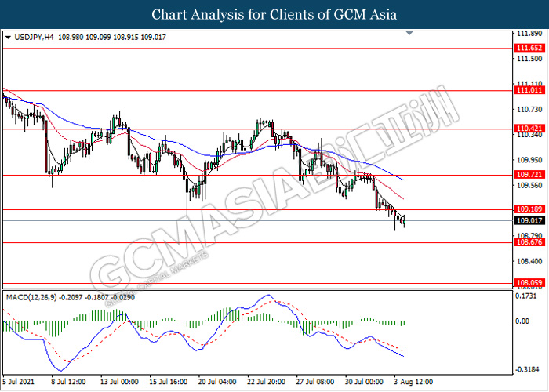This screenshot has width=549, height=392.
Task: Click the 108.400 price scale value
Action: point(529,261)
